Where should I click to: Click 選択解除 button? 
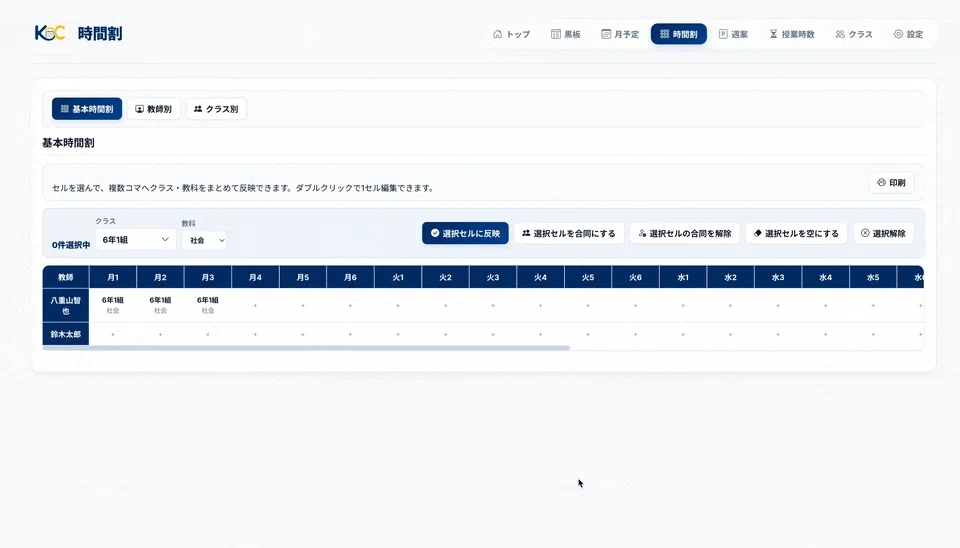tap(883, 233)
